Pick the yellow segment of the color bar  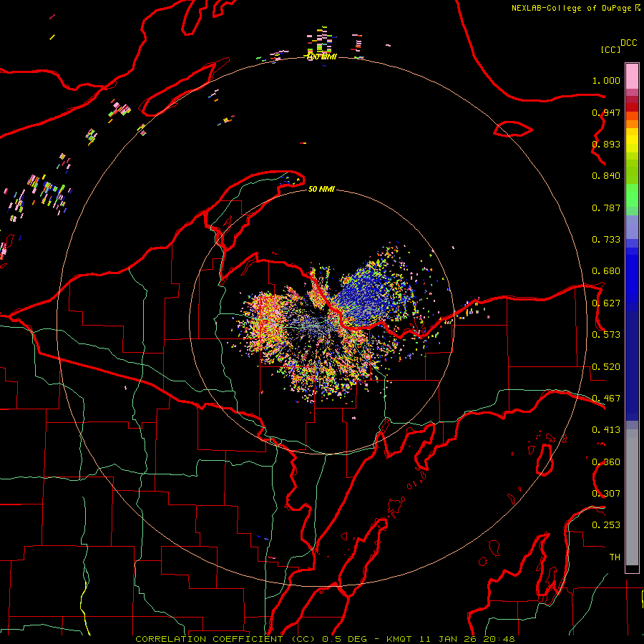632,140
